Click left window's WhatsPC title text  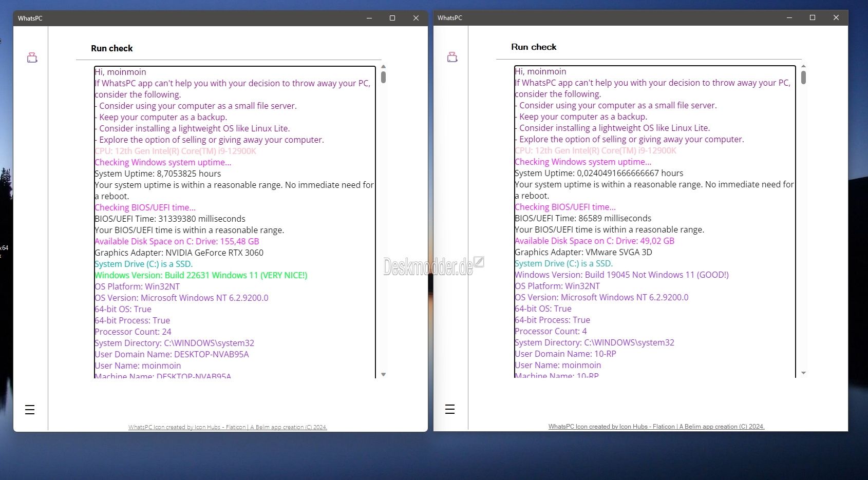coord(30,18)
